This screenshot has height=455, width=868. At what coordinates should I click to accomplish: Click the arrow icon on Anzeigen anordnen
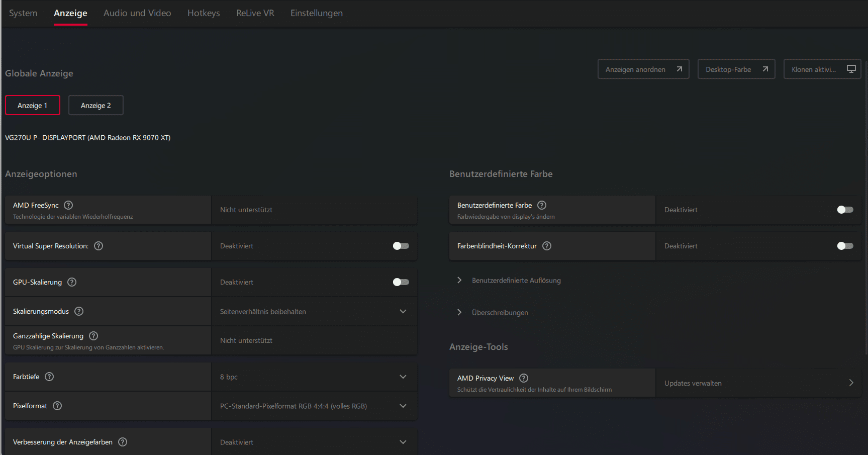coord(679,69)
